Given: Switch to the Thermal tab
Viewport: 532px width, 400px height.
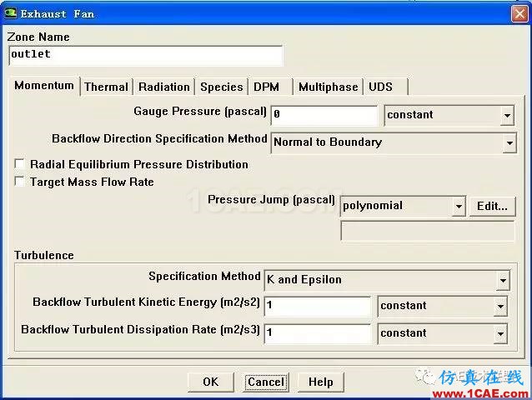Looking at the screenshot, I should click(x=106, y=87).
